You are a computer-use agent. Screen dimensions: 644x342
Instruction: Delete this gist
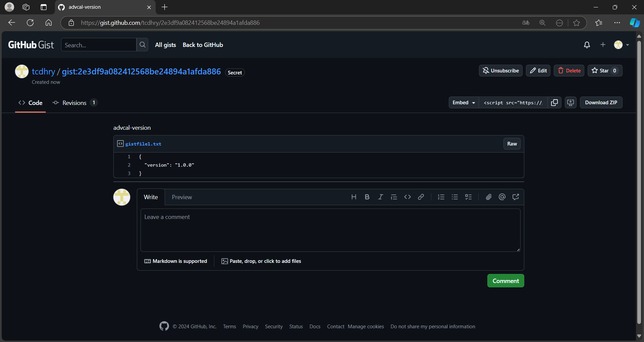tap(569, 71)
